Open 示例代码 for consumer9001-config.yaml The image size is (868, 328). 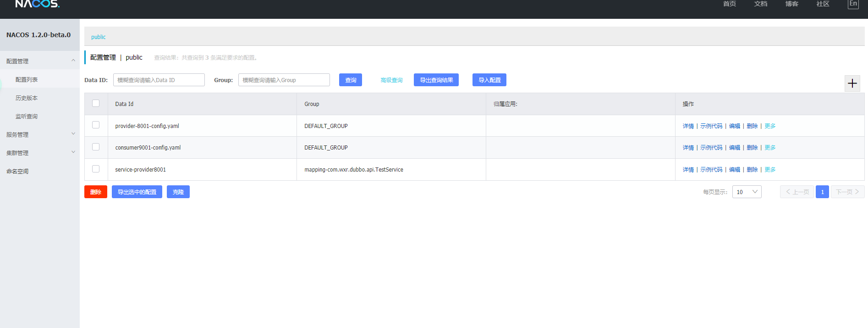coord(711,147)
